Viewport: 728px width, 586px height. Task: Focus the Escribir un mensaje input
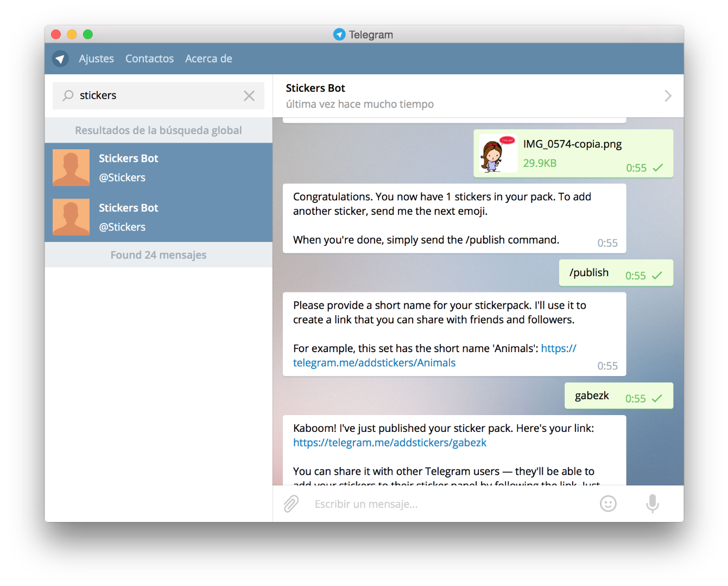click(x=451, y=504)
